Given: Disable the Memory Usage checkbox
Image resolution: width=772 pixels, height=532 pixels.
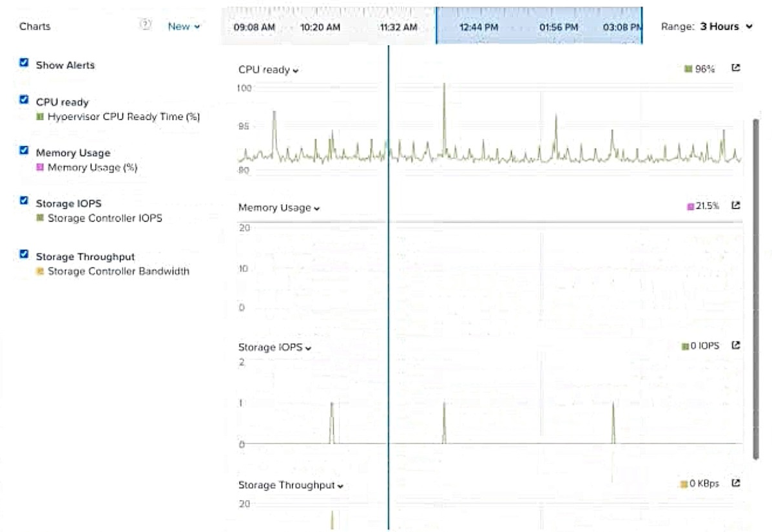Looking at the screenshot, I should coord(24,151).
